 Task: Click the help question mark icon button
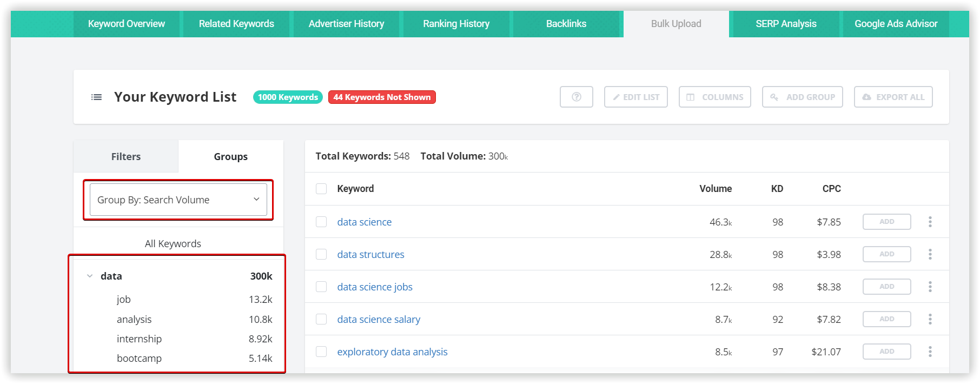(576, 97)
